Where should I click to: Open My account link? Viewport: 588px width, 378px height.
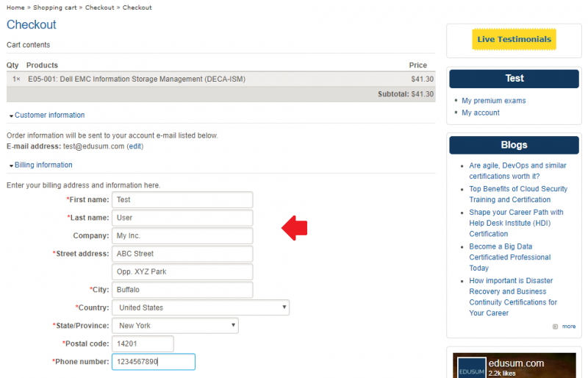480,113
